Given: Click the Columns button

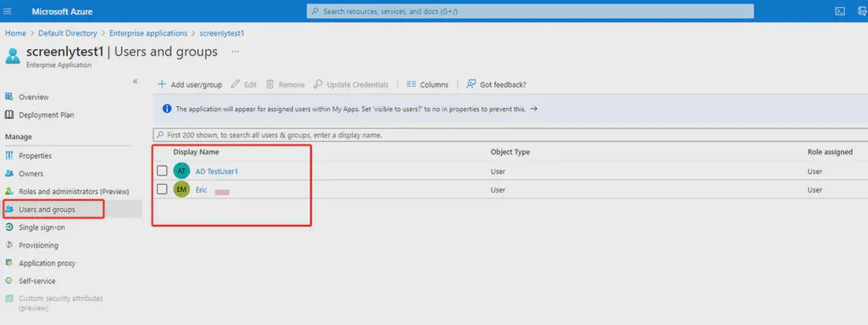Looking at the screenshot, I should 427,84.
